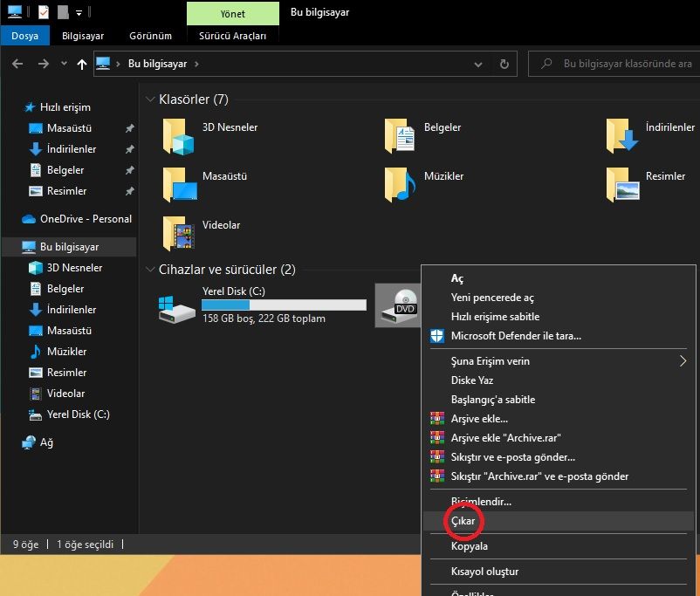
Task: Choose Kopyala in context menu
Action: tap(558, 546)
